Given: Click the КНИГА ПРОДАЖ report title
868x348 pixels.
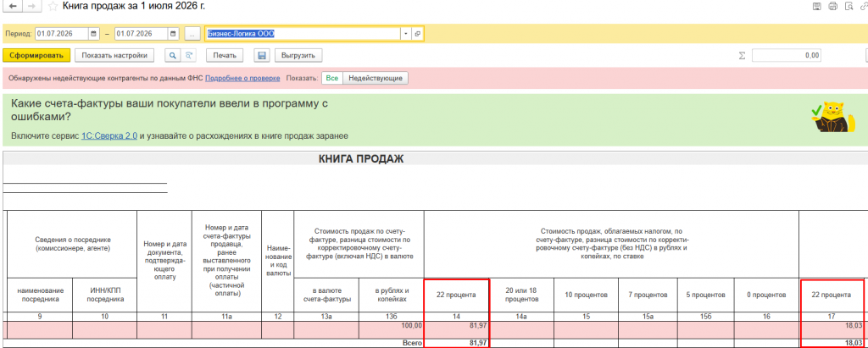Looking at the screenshot, I should pos(361,159).
